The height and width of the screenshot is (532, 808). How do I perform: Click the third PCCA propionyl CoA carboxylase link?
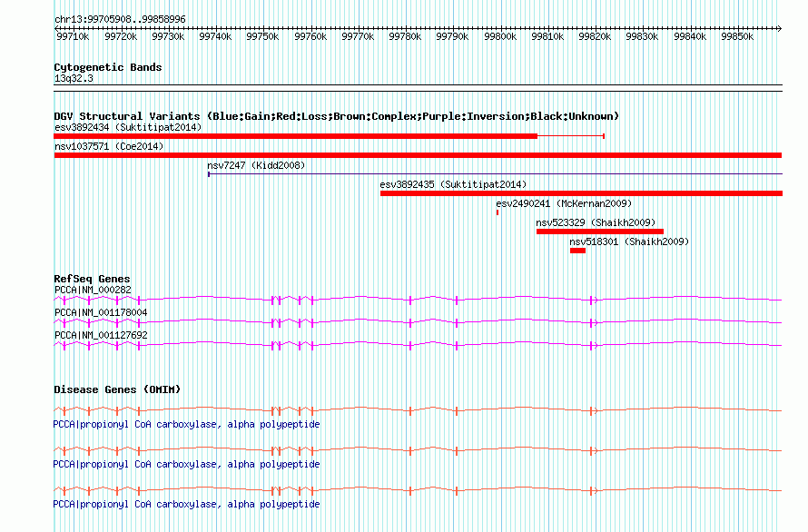tap(186, 504)
